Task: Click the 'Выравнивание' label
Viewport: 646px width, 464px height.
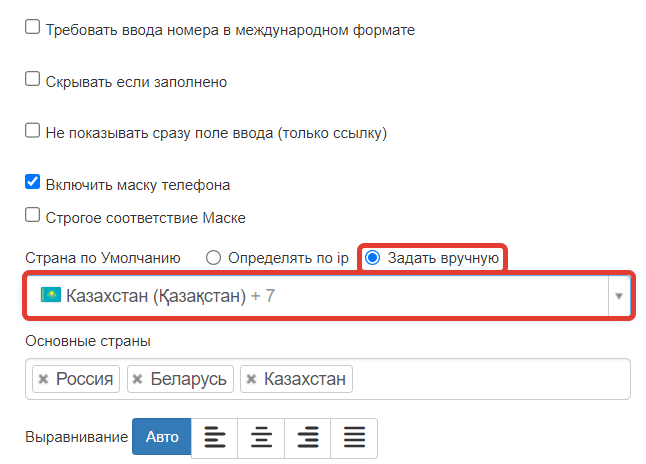Action: point(77,437)
